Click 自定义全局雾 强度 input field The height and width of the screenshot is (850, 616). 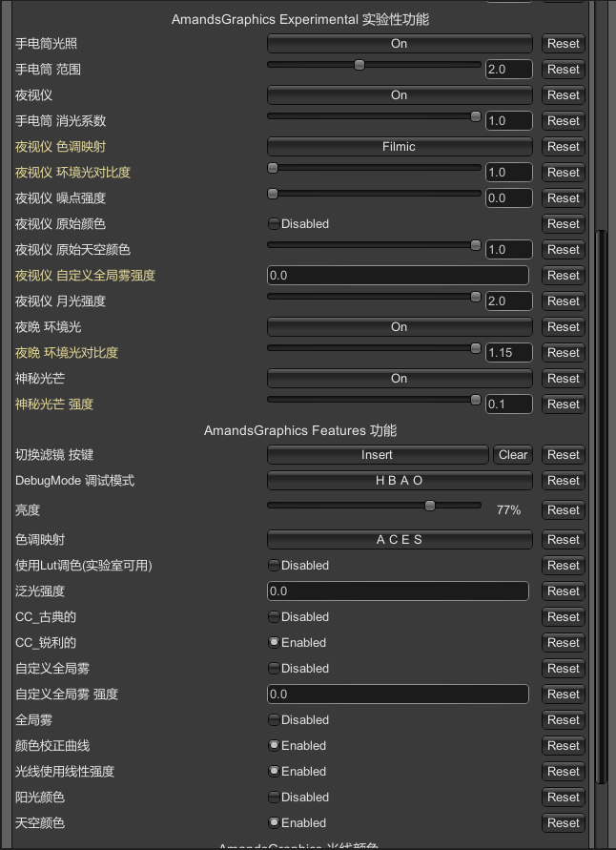tap(398, 695)
